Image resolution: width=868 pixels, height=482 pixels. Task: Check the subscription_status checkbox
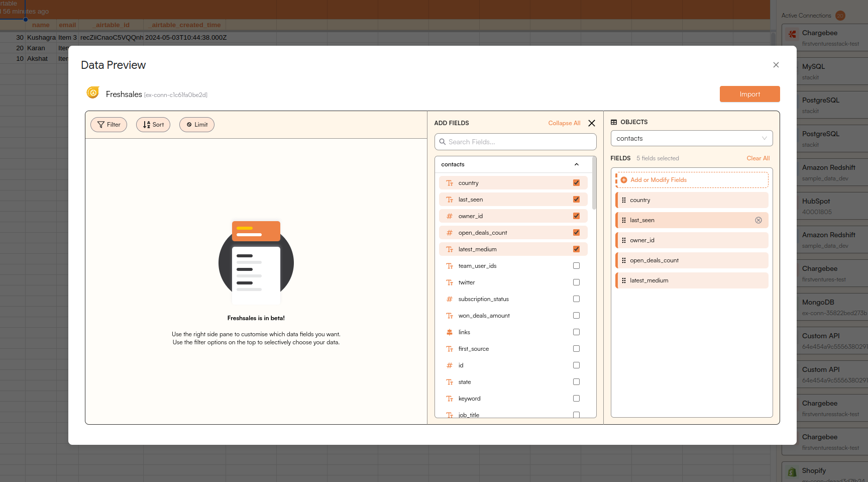click(576, 299)
